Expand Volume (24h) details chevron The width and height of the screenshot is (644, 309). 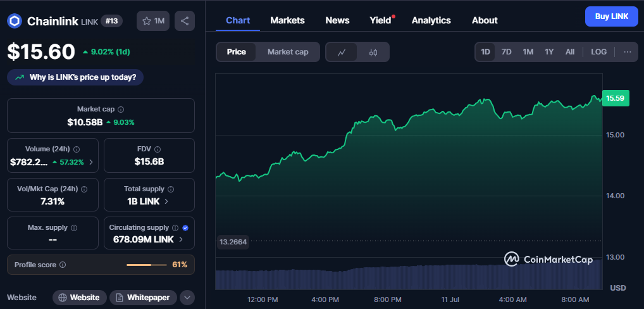[x=91, y=162]
